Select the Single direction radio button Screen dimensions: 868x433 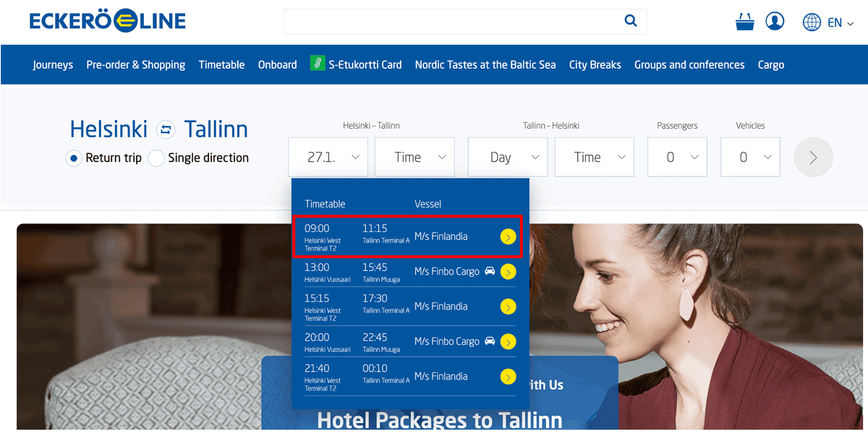156,158
